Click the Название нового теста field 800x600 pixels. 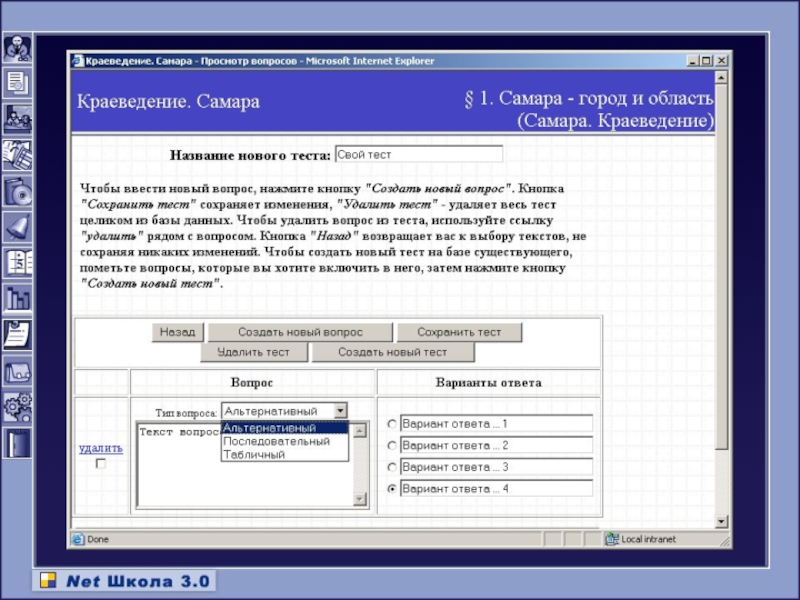click(419, 154)
